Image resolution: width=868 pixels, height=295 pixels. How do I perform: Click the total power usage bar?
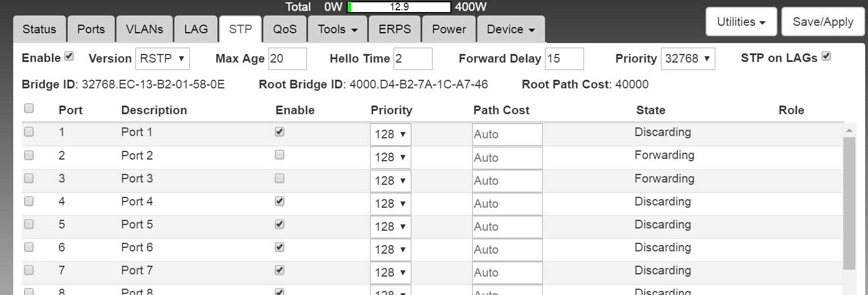coord(399,7)
